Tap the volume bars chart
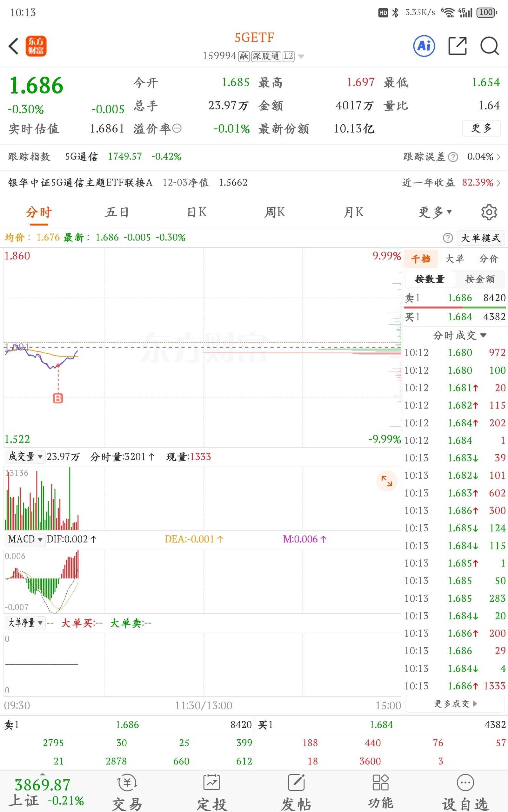The height and width of the screenshot is (812, 508). click(x=42, y=499)
